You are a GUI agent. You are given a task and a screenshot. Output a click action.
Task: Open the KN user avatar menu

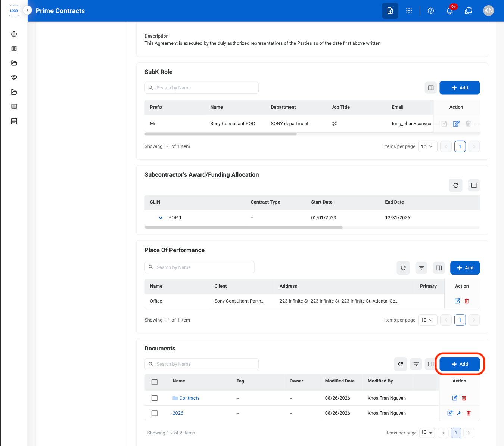click(488, 10)
